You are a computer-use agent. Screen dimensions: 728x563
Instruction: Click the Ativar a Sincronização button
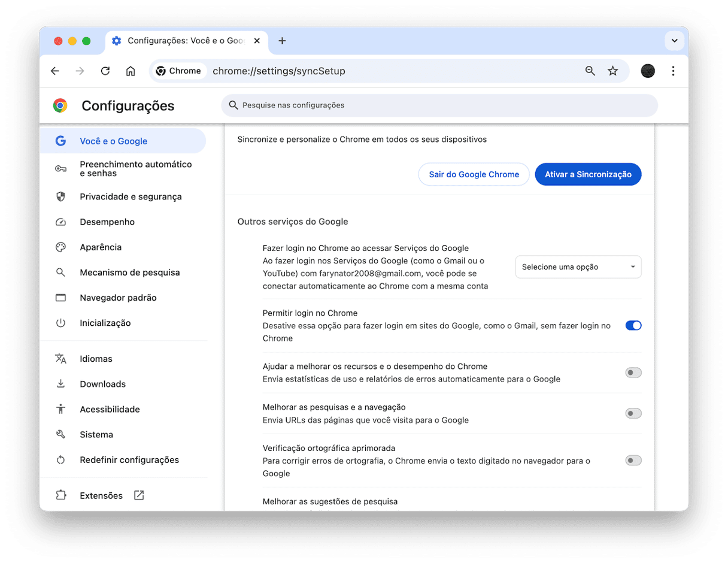[588, 174]
